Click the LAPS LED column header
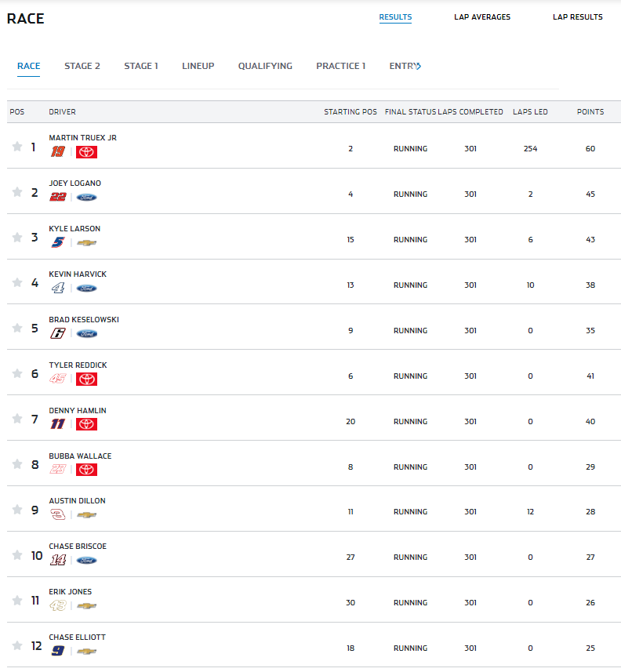 pos(530,112)
